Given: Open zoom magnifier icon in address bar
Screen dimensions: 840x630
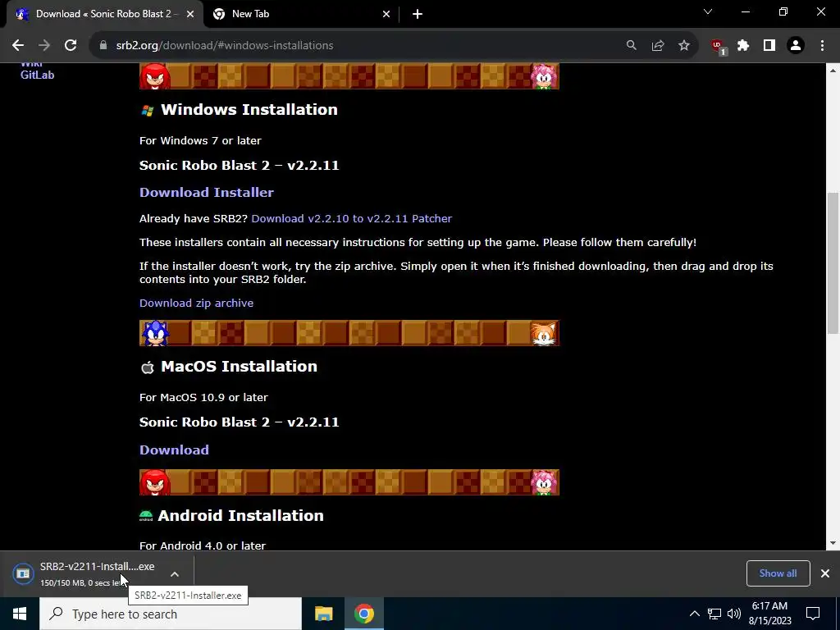Looking at the screenshot, I should 632,46.
